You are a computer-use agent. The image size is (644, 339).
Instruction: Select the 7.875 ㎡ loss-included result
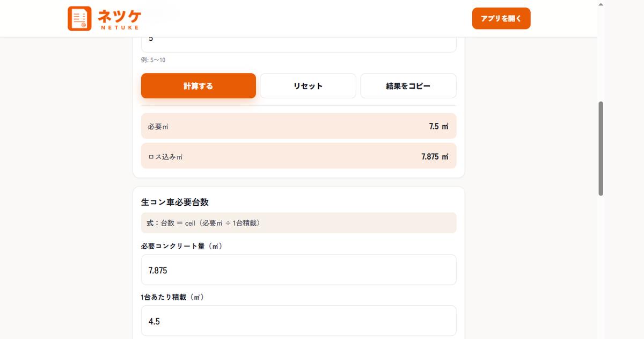pos(435,157)
